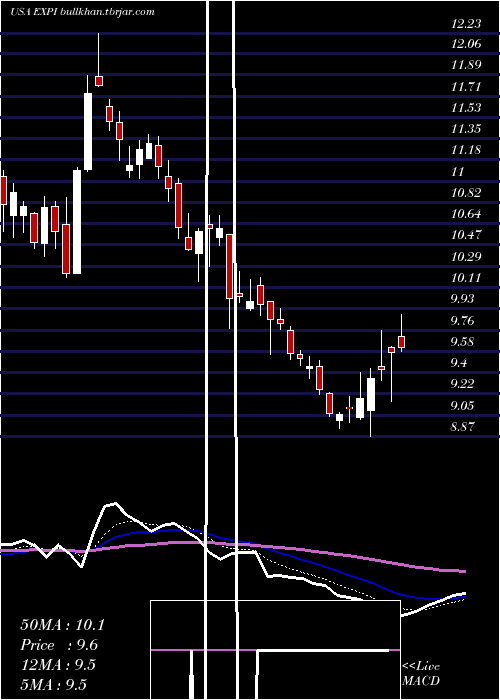Screen dimensions: 500x700
Task: Click the 9.76 price axis label
Action: pos(462,320)
